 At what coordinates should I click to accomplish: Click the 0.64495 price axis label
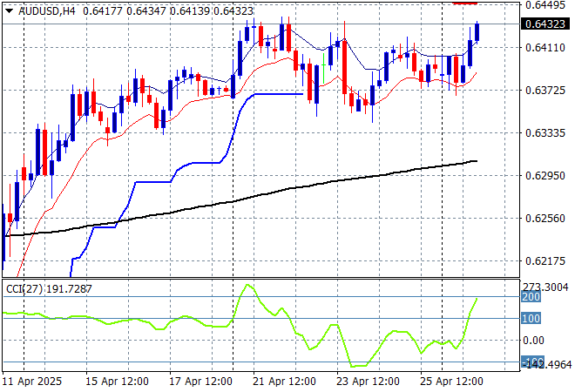[545, 4]
